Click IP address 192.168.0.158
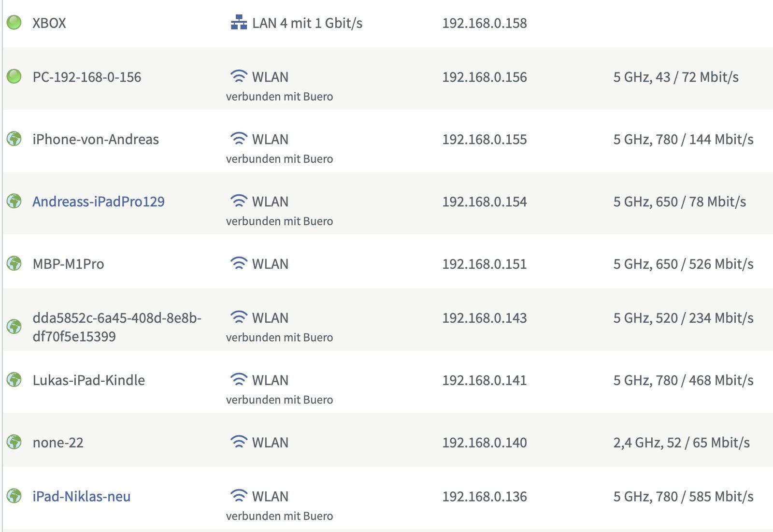Screen dimensions: 773x532 click(484, 23)
